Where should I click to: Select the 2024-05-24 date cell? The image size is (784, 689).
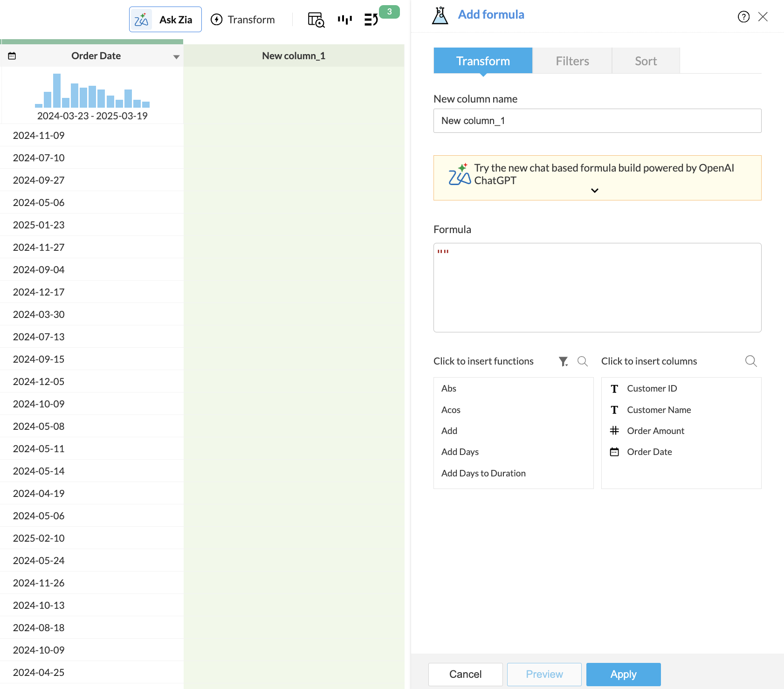coord(92,560)
